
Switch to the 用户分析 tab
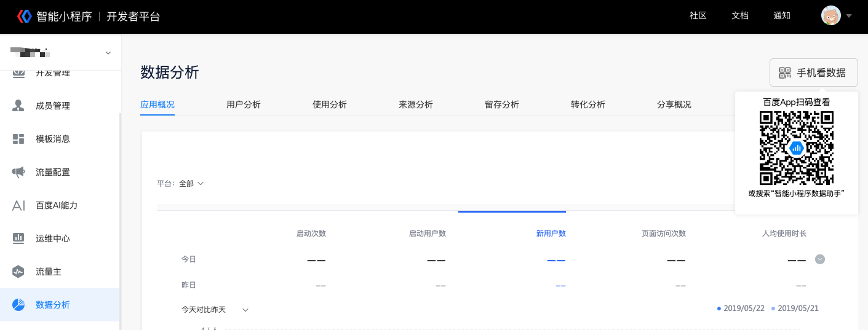pyautogui.click(x=244, y=104)
